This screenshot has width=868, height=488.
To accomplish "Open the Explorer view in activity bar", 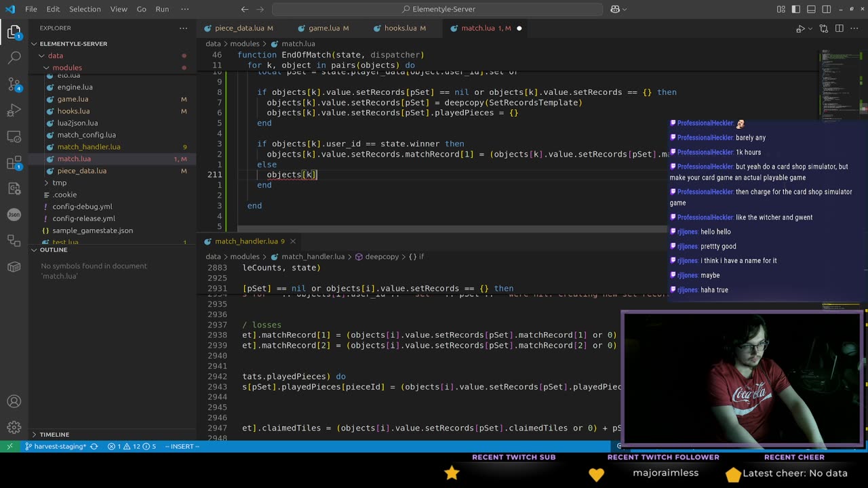I will pyautogui.click(x=14, y=33).
